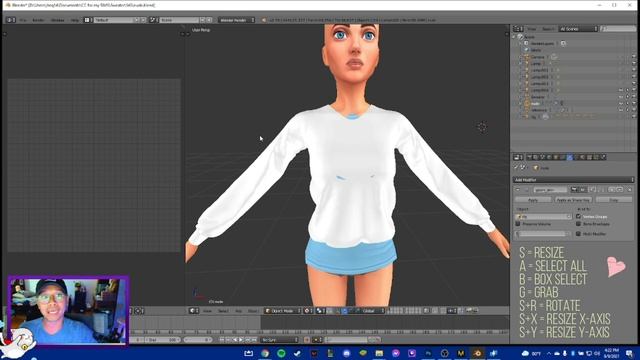Toggle the Vertex Groups checkbox
This screenshot has height=360, width=640.
click(578, 216)
